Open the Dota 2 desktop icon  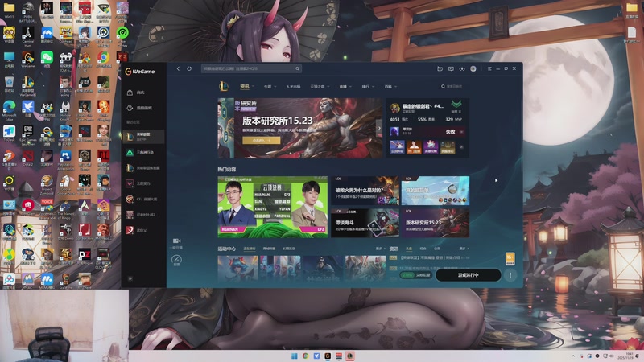(x=28, y=158)
